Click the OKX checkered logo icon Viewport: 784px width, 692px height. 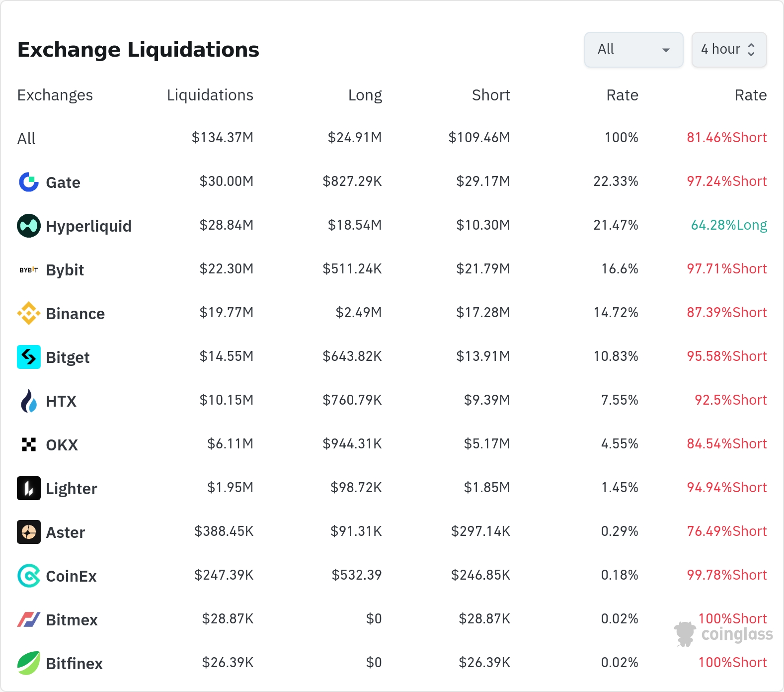29,444
